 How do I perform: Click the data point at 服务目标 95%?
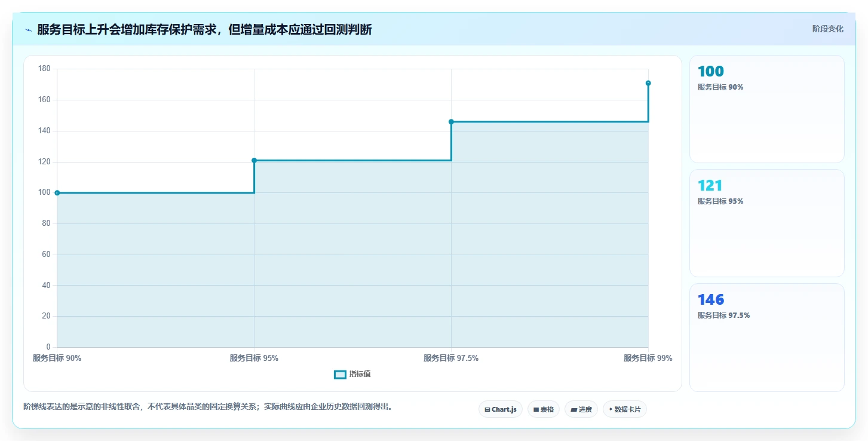click(254, 160)
